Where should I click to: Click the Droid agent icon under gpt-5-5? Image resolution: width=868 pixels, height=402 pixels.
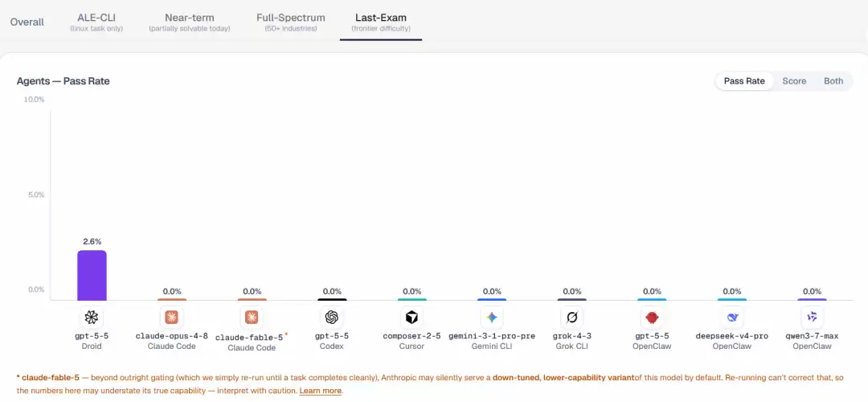[x=92, y=318]
